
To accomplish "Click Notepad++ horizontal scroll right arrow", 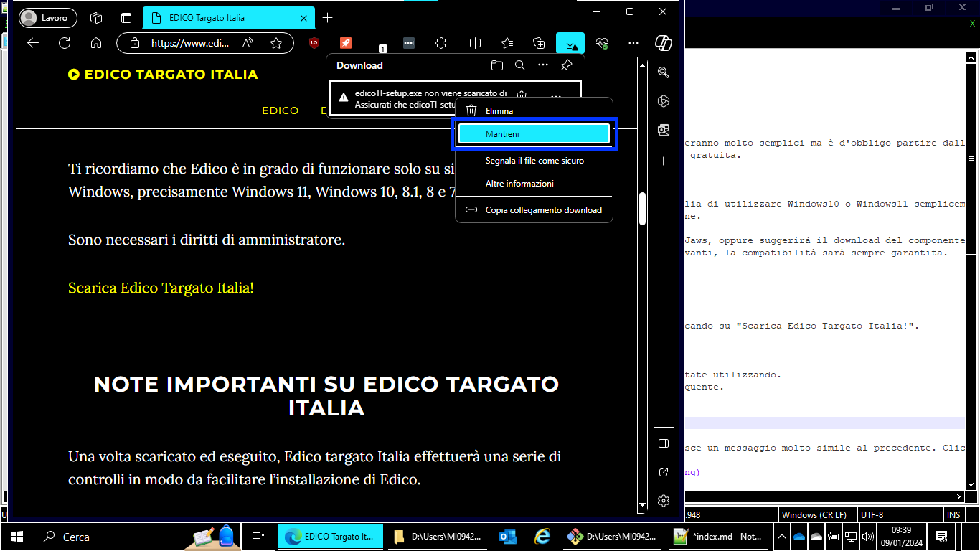I will pyautogui.click(x=958, y=496).
